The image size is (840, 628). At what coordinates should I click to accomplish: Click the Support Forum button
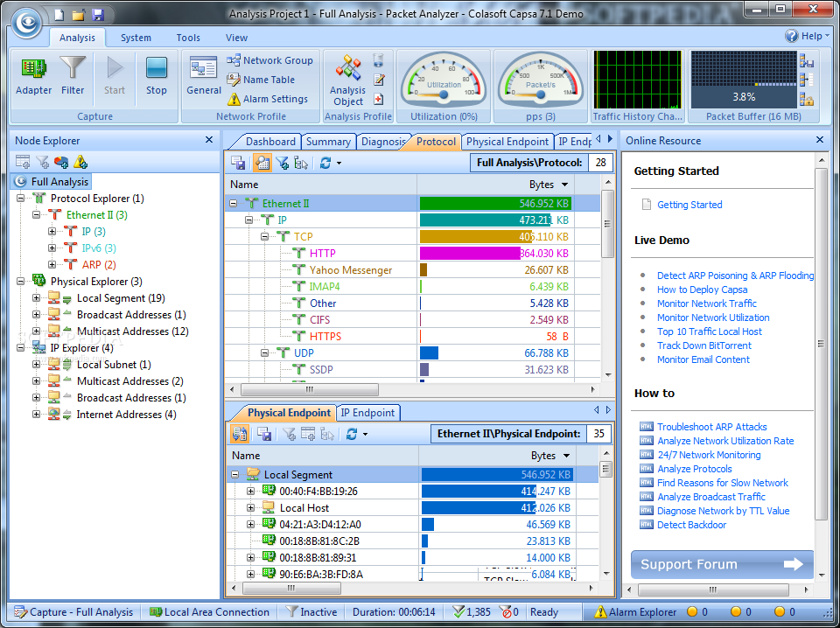click(722, 564)
